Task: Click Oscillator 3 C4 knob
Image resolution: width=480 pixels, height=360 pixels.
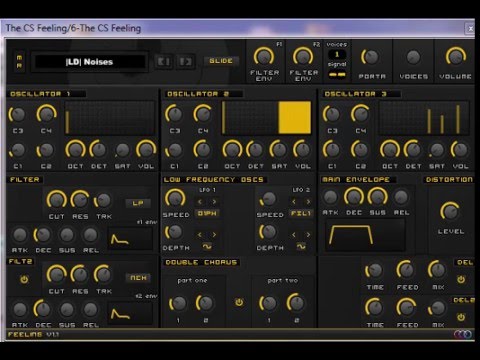Action: tap(360, 114)
